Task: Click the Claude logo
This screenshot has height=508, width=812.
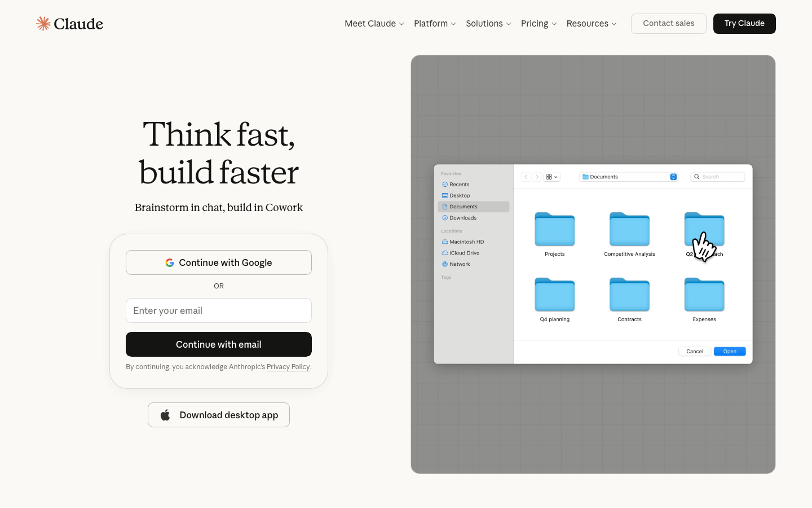Action: click(70, 24)
